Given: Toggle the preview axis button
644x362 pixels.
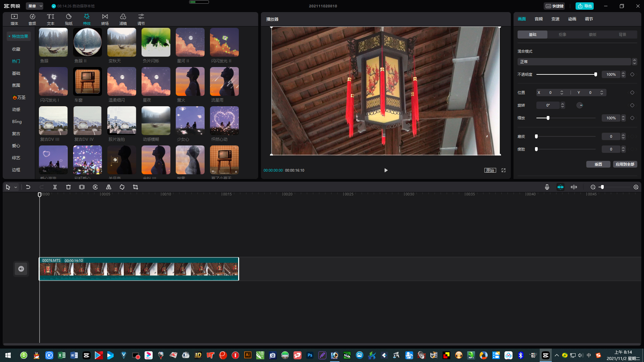Looking at the screenshot, I should pos(574,187).
